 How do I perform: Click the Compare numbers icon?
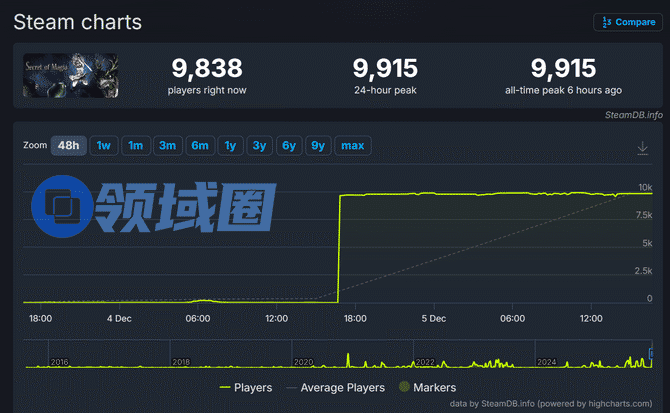[x=606, y=22]
